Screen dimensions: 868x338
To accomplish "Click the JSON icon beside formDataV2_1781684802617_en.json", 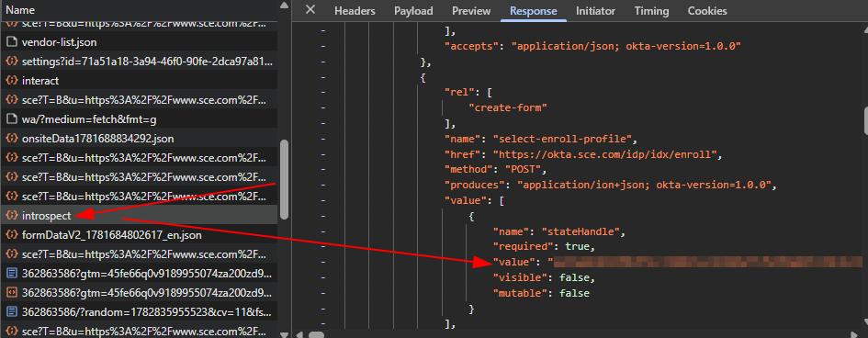I will coord(11,235).
